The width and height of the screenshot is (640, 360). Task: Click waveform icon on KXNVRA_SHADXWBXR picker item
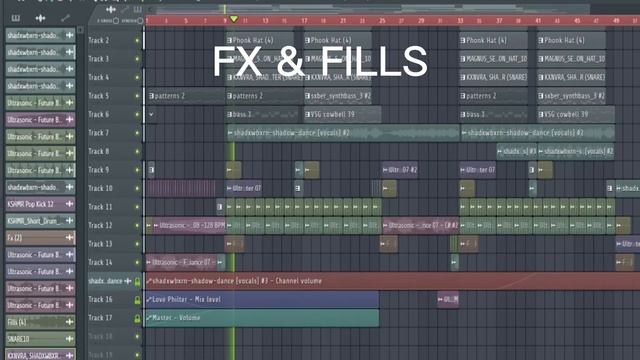click(70, 355)
